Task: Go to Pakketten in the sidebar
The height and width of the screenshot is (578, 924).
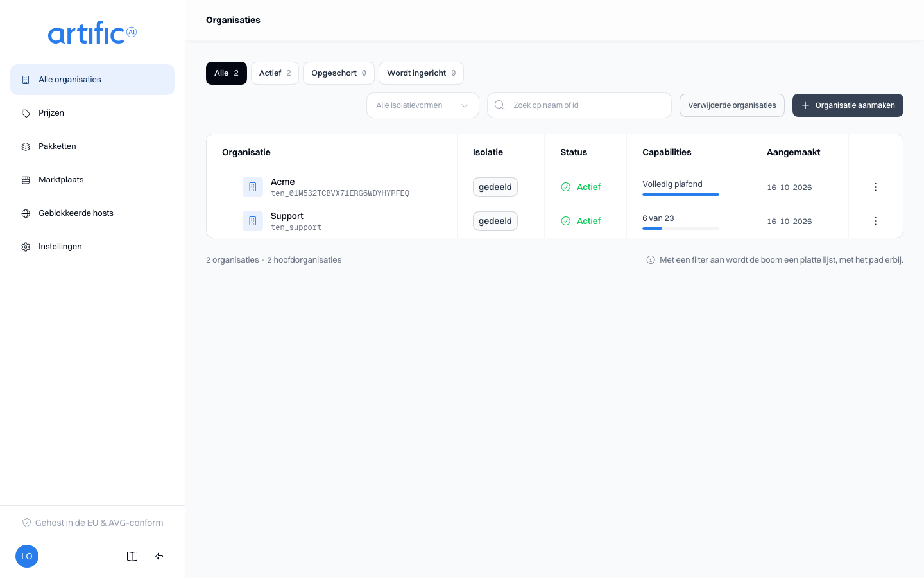Action: [92, 146]
